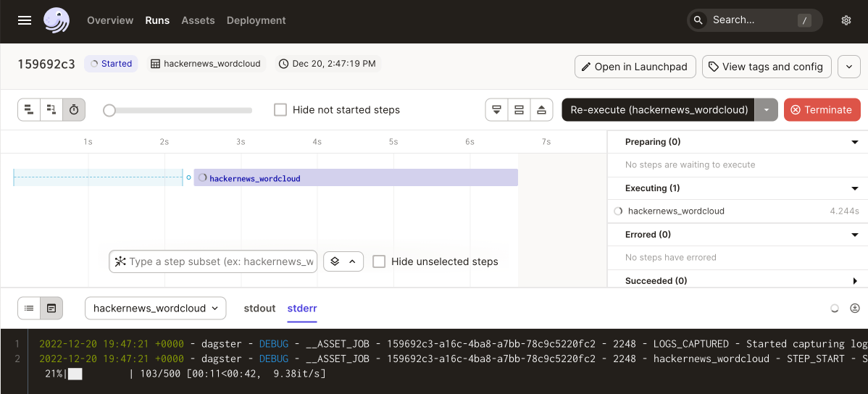Image resolution: width=868 pixels, height=394 pixels.
Task: Switch to structured event log view
Action: [x=29, y=309]
